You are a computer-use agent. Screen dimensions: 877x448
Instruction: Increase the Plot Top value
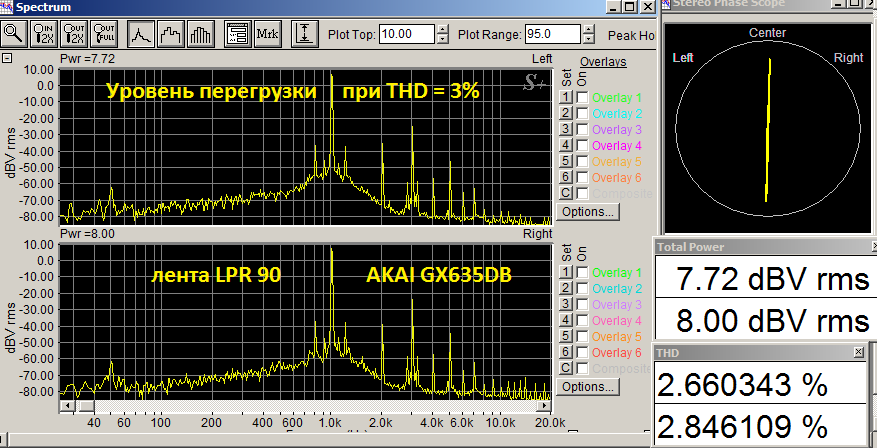click(443, 29)
